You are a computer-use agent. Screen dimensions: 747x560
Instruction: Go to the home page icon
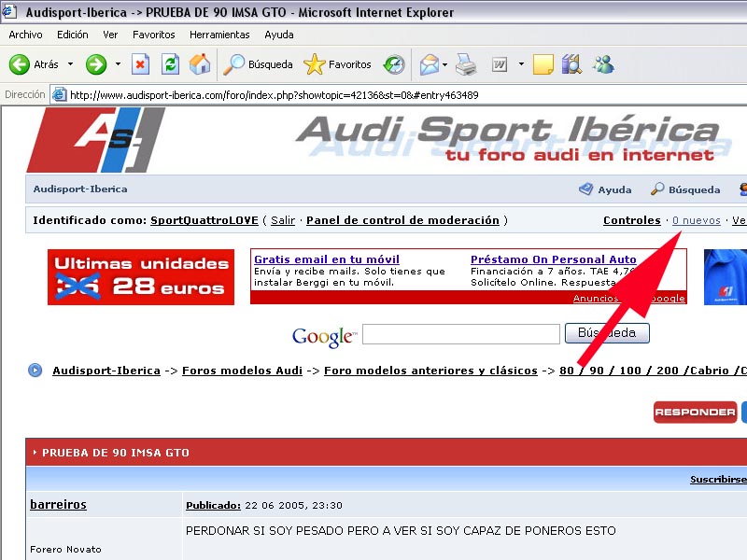(x=200, y=64)
